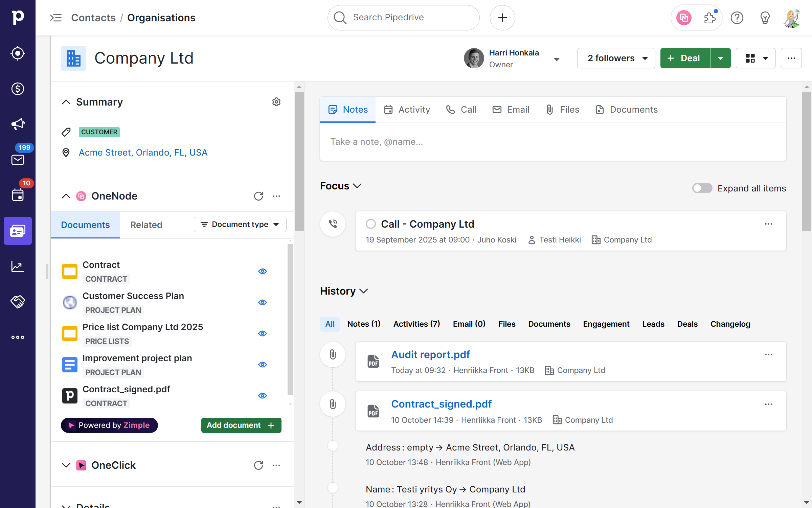Open the Audit report.pdf link

click(x=430, y=354)
